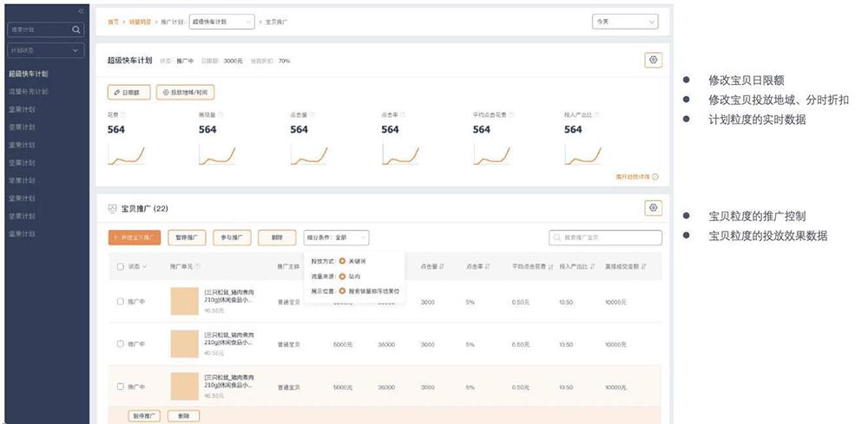Click the 宝贝推广 section title icon

click(112, 209)
